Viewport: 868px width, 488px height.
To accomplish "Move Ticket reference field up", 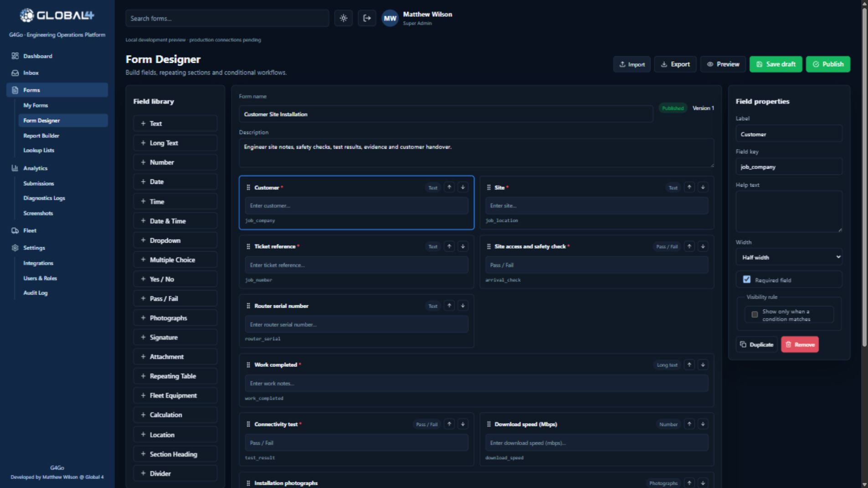I will (x=449, y=246).
